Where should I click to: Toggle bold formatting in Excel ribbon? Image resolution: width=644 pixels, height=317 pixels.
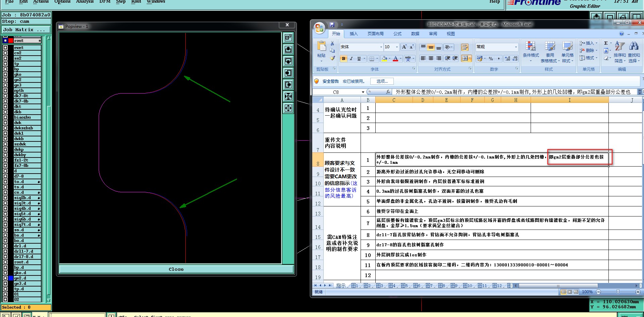point(343,59)
